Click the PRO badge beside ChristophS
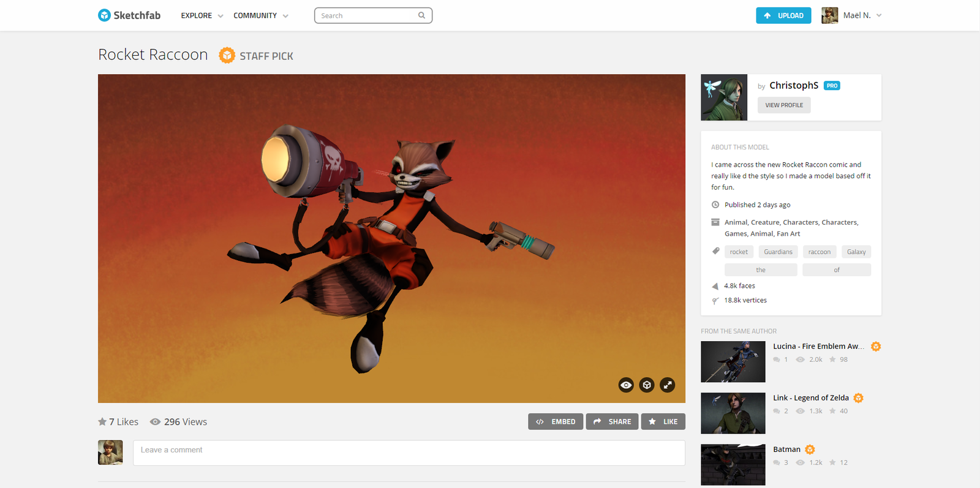The height and width of the screenshot is (488, 980). pos(832,86)
